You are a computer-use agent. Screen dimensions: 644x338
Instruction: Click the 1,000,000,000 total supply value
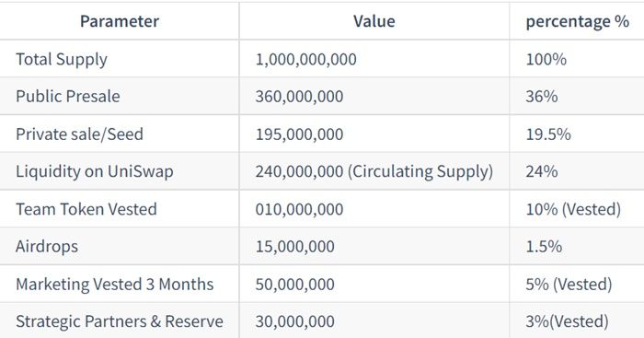pos(306,59)
